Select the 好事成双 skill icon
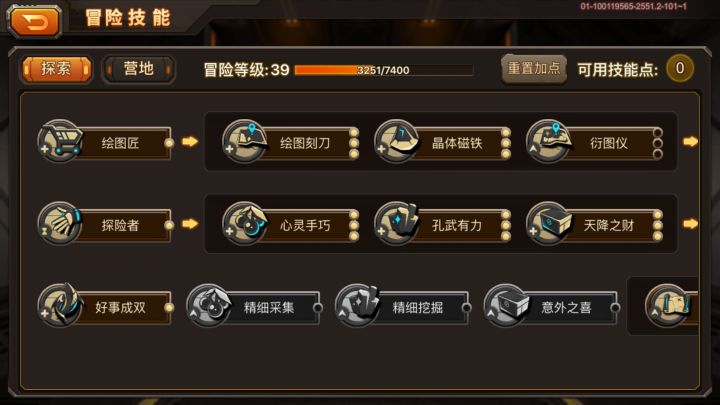 tap(60, 305)
